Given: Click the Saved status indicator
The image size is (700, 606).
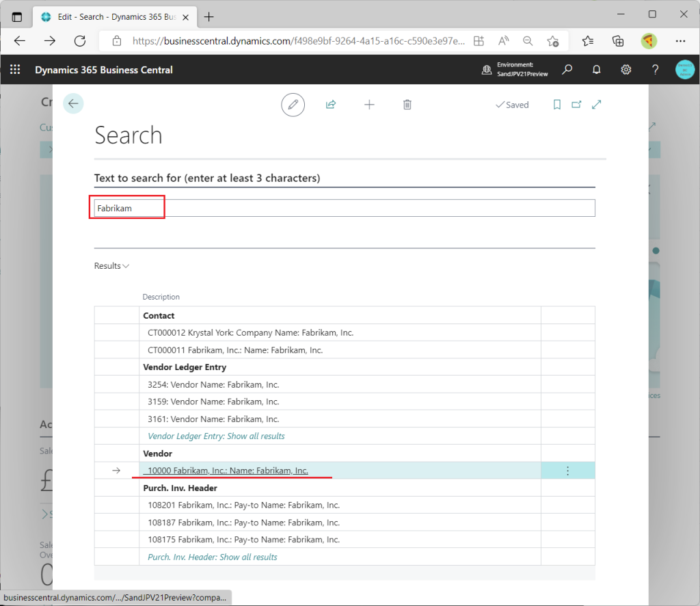Looking at the screenshot, I should tap(511, 105).
